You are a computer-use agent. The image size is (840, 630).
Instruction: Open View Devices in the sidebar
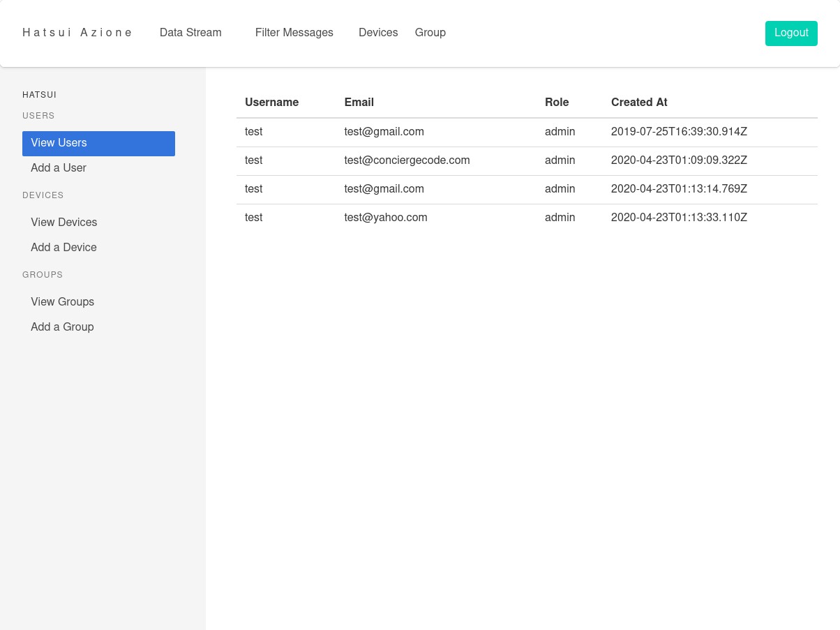tap(63, 223)
